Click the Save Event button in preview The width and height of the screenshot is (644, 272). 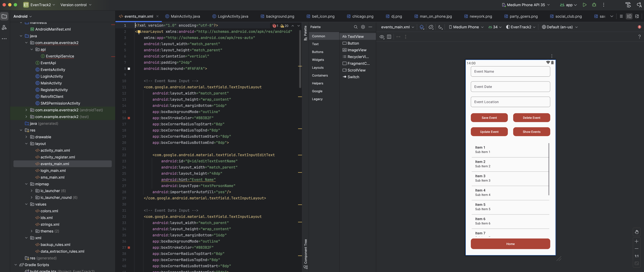[489, 118]
